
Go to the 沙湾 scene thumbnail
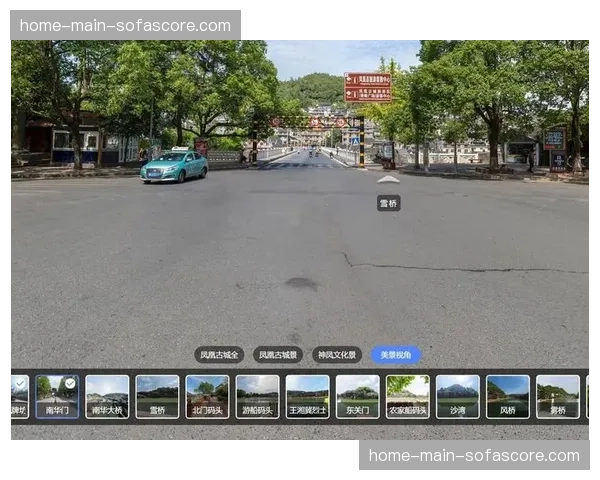pos(457,396)
